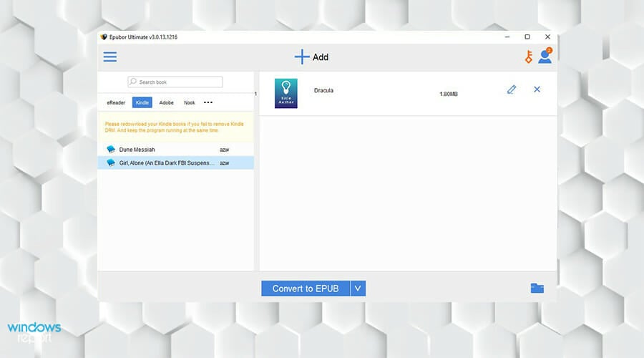
Task: Click the azw format of Girl, Alone
Action: tap(224, 163)
